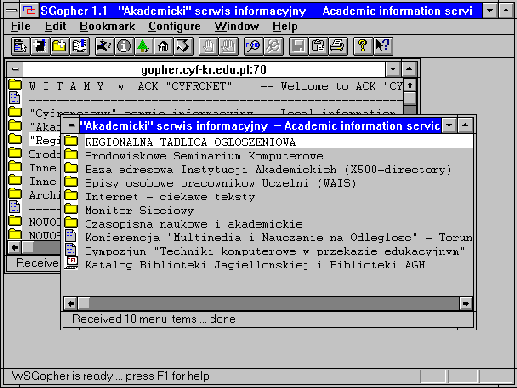This screenshot has height=388, width=517.
Task: Open Internet - ciekawe teksty item
Action: click(x=170, y=197)
